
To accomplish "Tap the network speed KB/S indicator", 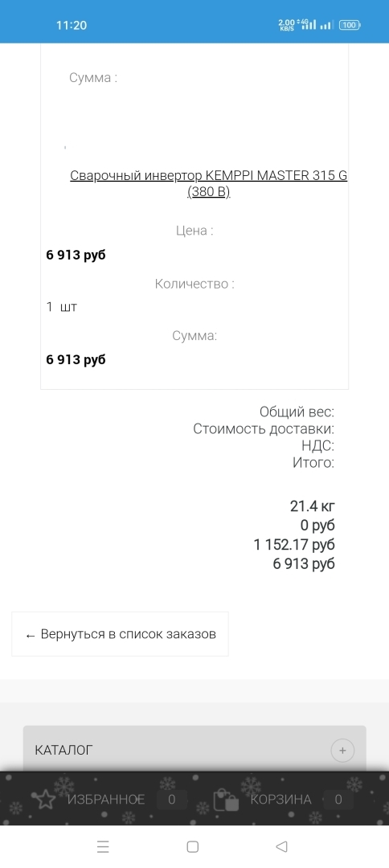I will (287, 25).
